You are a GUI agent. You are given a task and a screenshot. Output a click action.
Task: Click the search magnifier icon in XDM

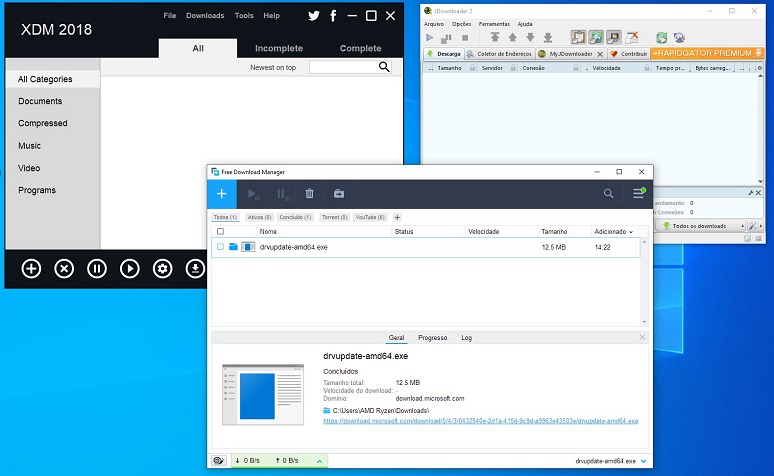[384, 67]
